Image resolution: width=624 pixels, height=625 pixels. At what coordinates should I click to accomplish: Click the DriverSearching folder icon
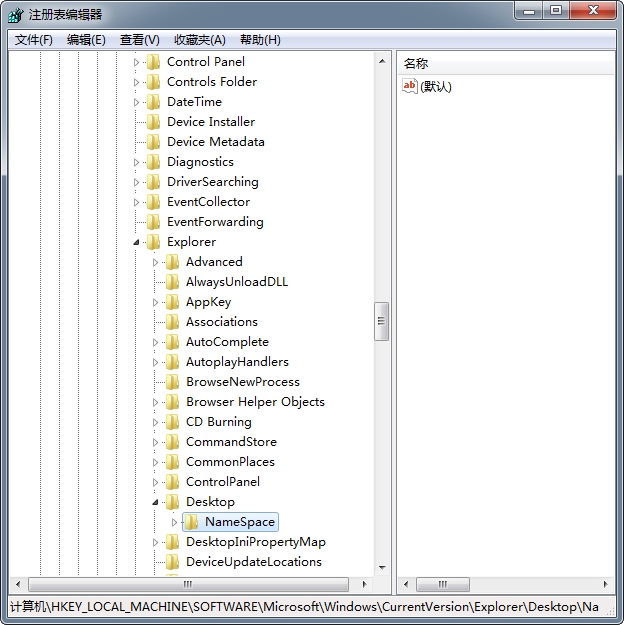(x=154, y=182)
